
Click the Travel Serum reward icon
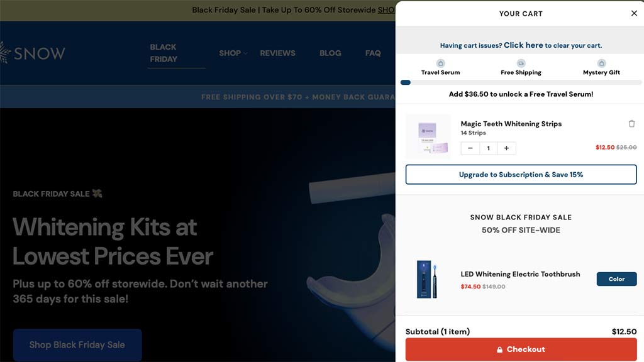coord(440,63)
